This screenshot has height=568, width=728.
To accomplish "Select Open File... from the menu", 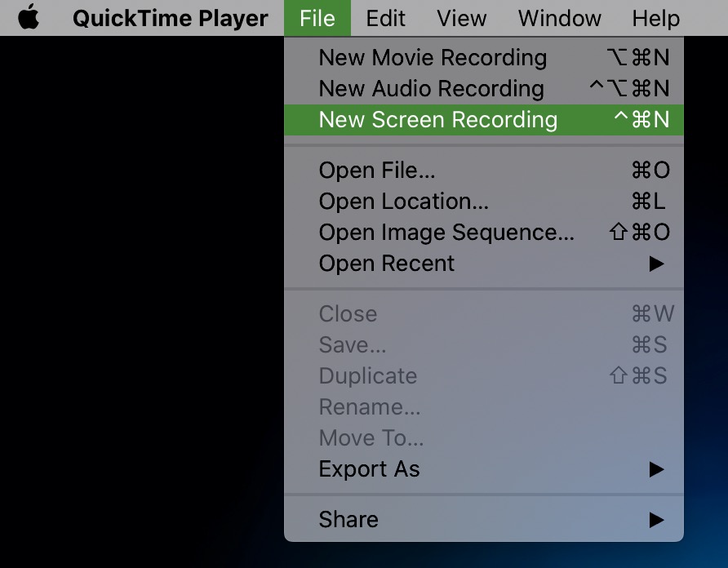I will [x=484, y=170].
